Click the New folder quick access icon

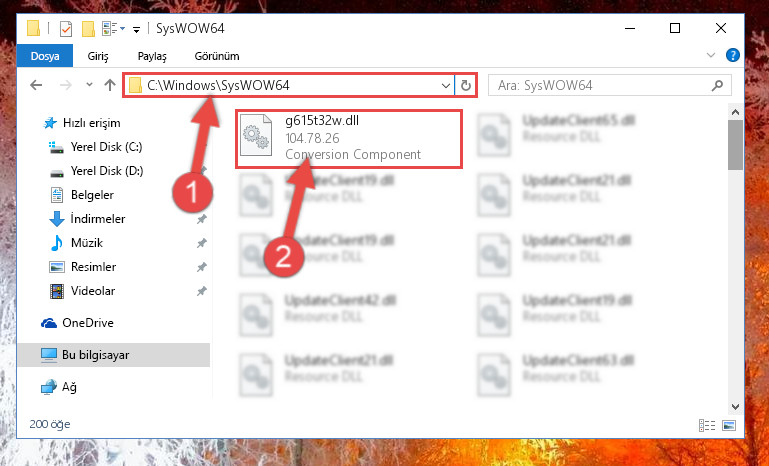point(88,29)
